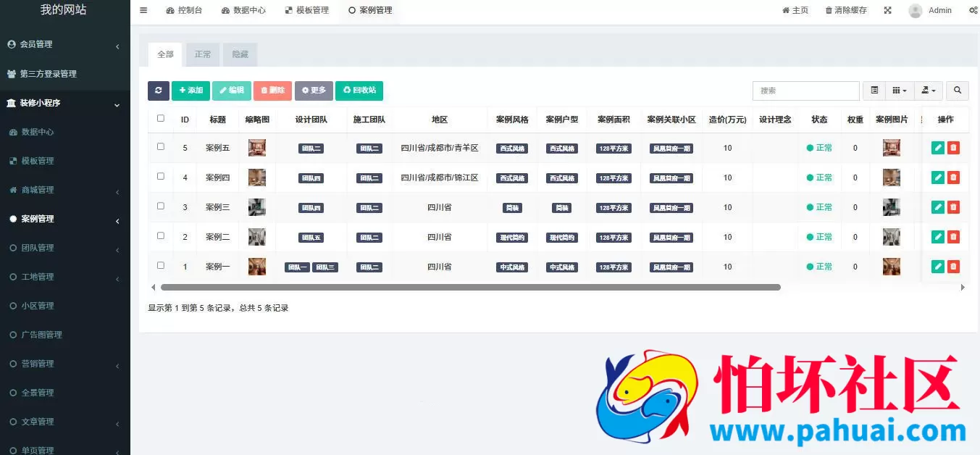This screenshot has width=980, height=455.
Task: Refresh the table with the refresh icon
Action: (159, 91)
